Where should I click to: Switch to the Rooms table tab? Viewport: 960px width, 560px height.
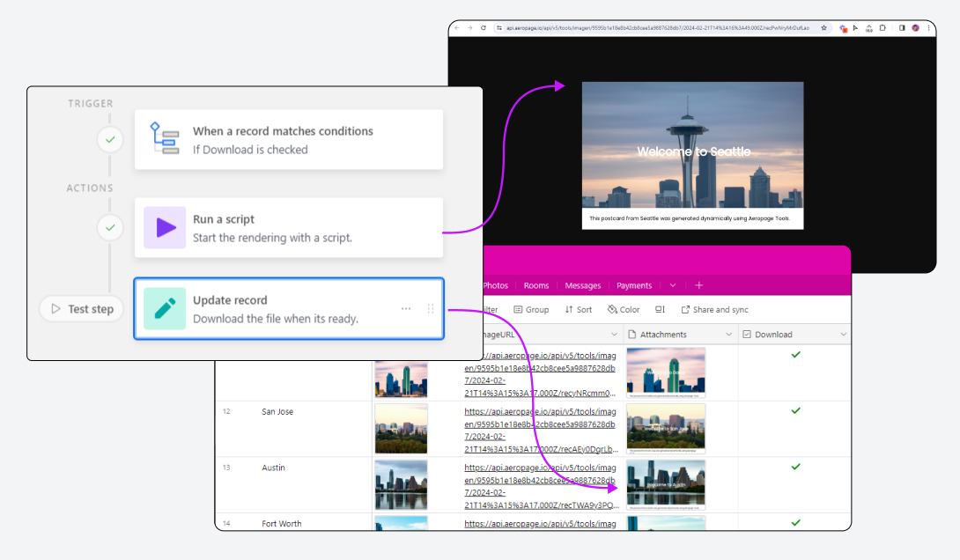pos(536,285)
